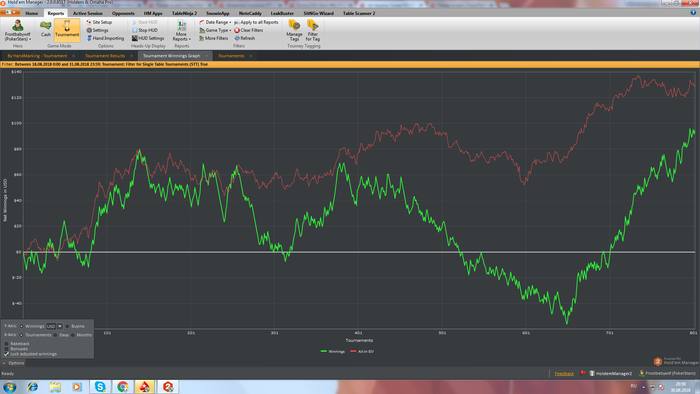Image resolution: width=700 pixels, height=394 pixels.
Task: Open the Home ribbon tab
Action: tap(31, 13)
